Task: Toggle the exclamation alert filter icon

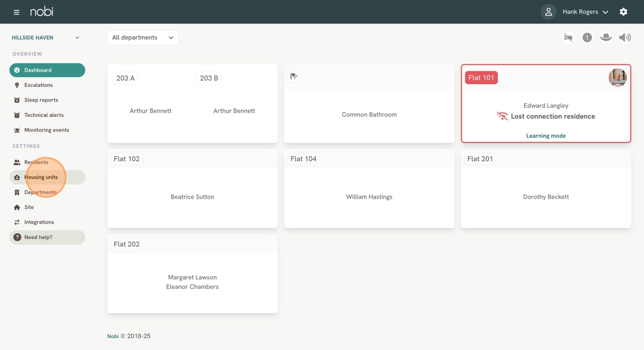Action: (587, 37)
